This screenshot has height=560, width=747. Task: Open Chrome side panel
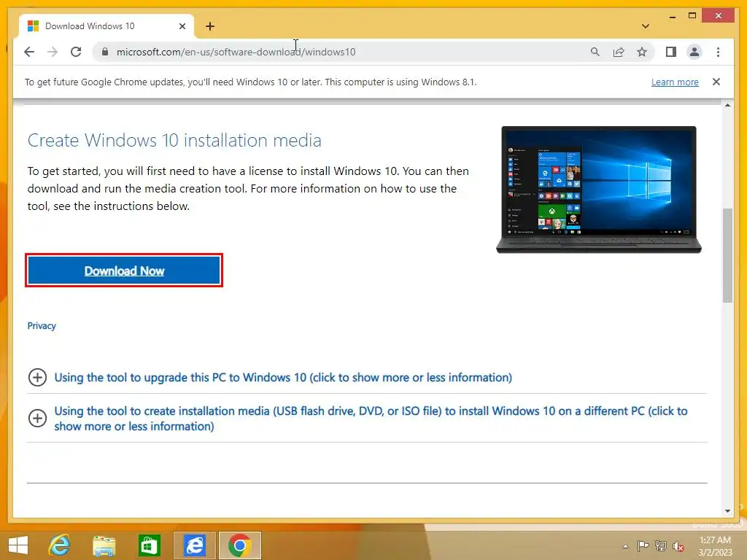pyautogui.click(x=671, y=52)
